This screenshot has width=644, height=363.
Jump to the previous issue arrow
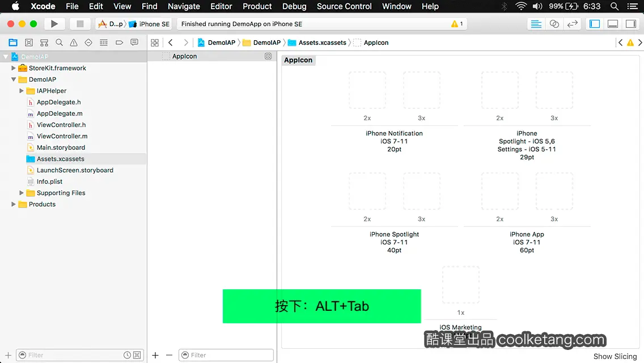[621, 43]
